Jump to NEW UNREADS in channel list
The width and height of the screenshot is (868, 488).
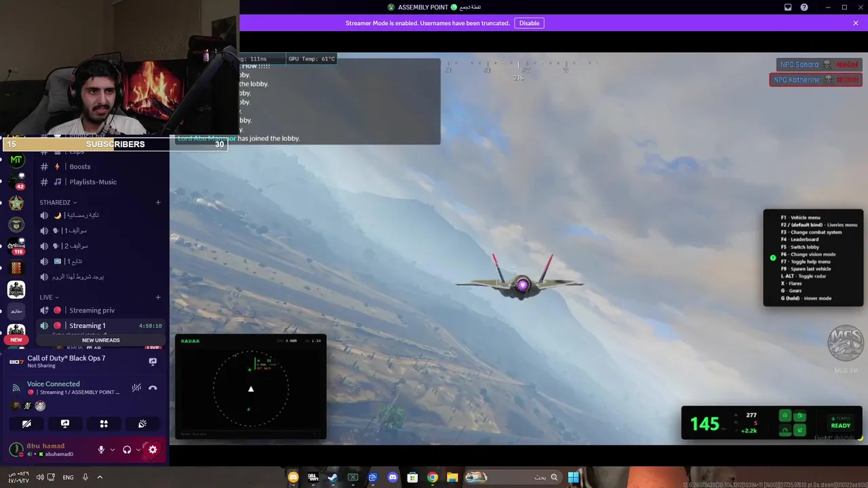(101, 340)
